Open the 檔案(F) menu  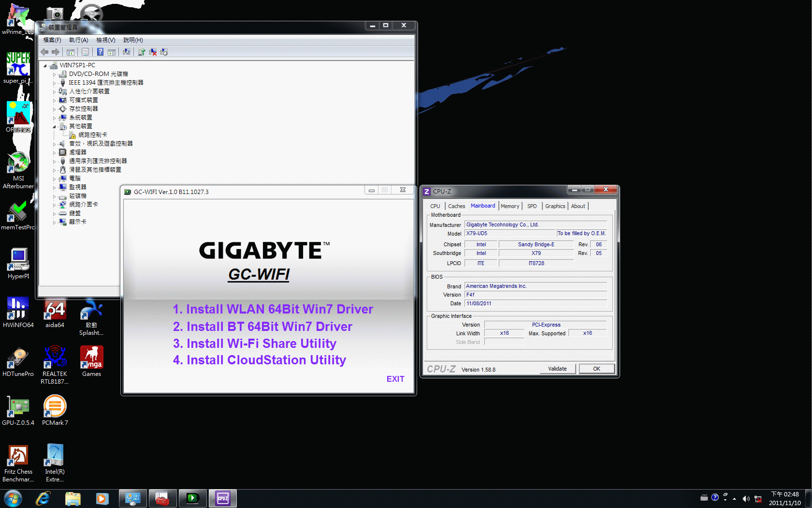tap(52, 40)
